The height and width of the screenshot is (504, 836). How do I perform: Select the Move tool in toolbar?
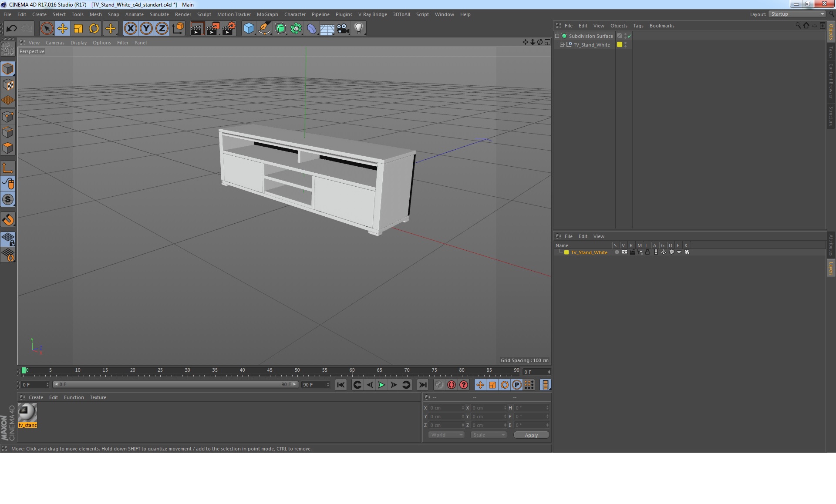62,29
